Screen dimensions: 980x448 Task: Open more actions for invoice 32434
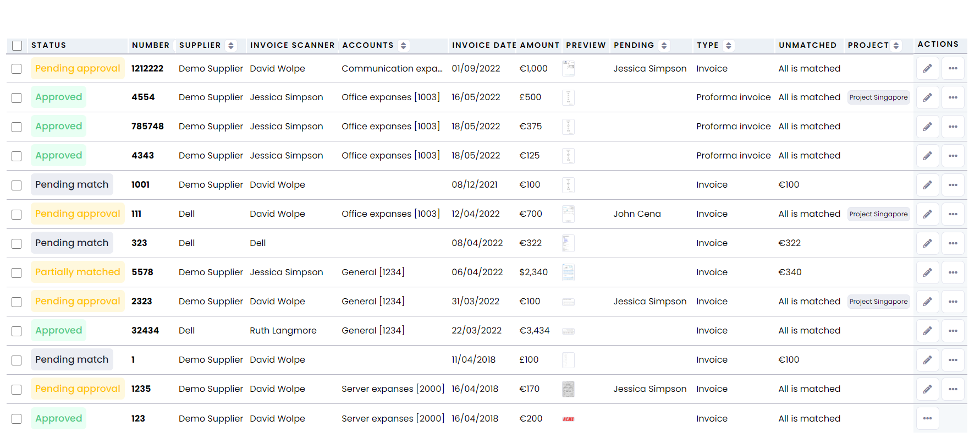pos(953,331)
